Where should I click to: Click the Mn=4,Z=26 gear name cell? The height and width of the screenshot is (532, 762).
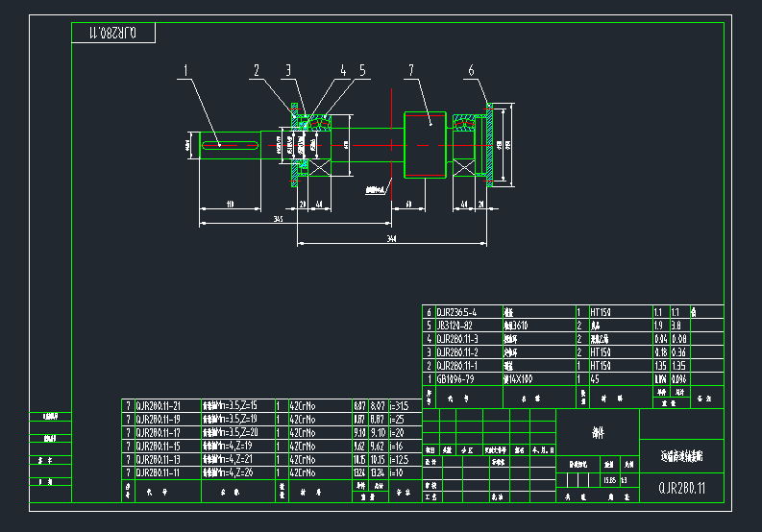point(238,472)
